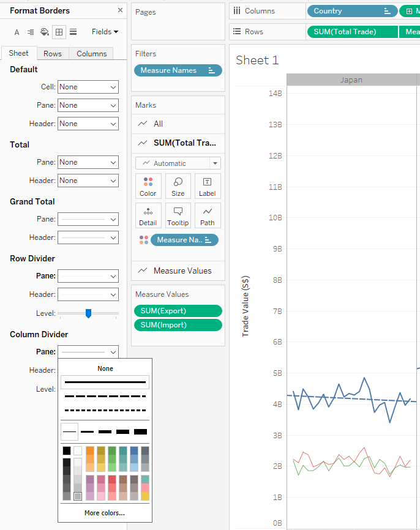Pick the solid black color swatch
This screenshot has height=530, width=420.
click(66, 451)
